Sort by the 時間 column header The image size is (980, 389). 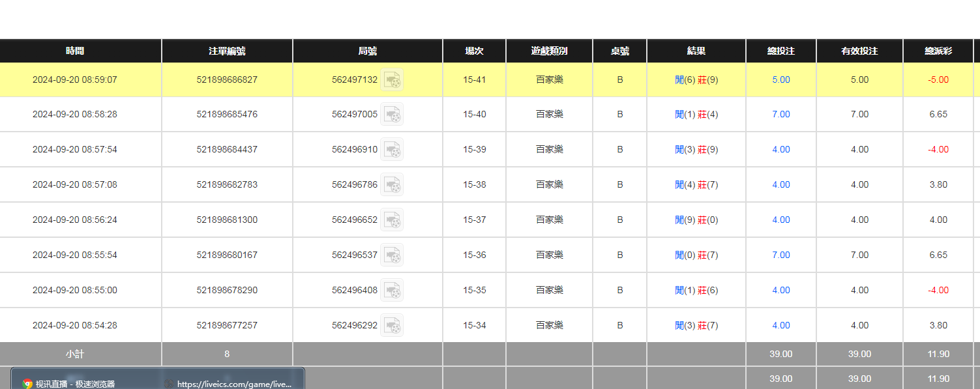coord(75,51)
